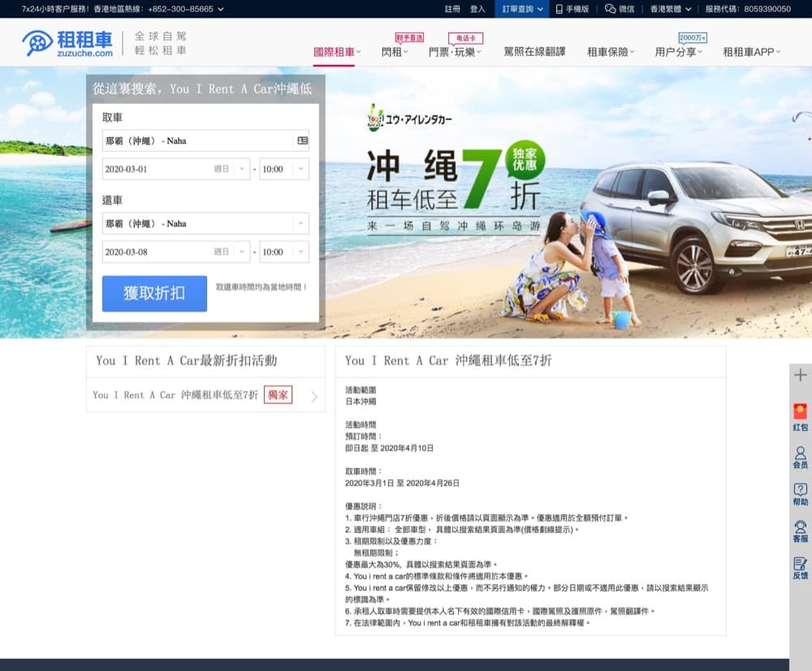
Task: Click the text 2020年3月1日 至 2020年4月26日
Action: tap(402, 483)
